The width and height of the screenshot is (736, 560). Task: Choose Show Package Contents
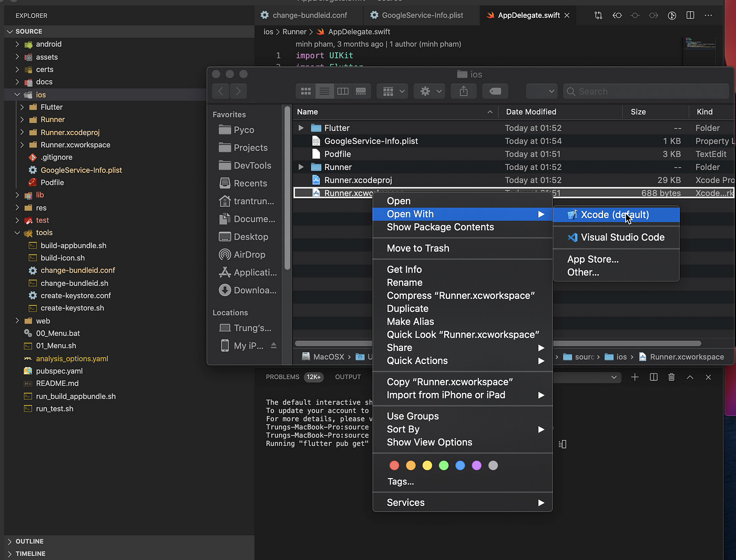pos(462,227)
